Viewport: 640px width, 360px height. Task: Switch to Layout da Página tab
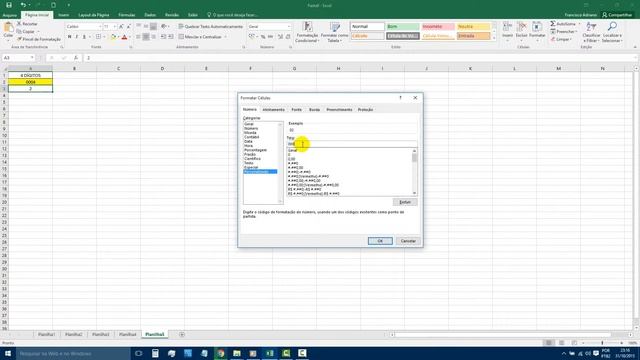(93, 15)
